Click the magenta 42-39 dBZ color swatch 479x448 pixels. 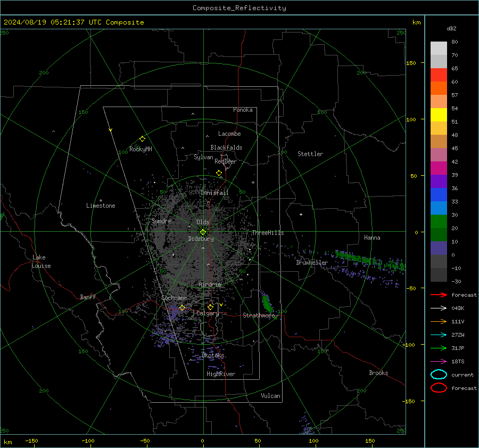click(x=439, y=168)
